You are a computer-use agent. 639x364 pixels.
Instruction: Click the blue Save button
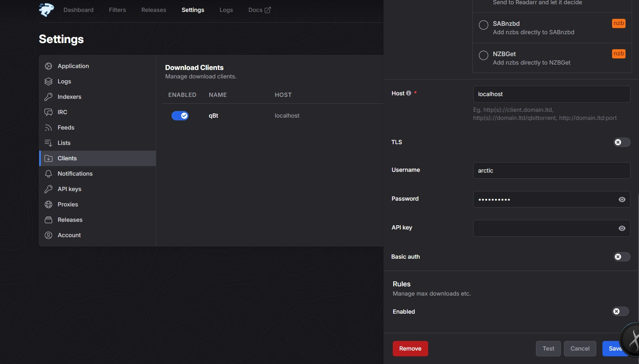(x=615, y=349)
